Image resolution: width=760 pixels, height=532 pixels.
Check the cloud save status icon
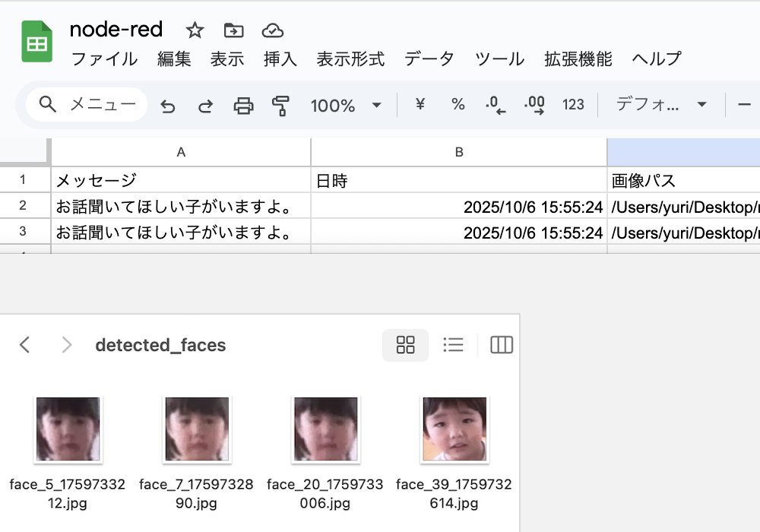[272, 30]
